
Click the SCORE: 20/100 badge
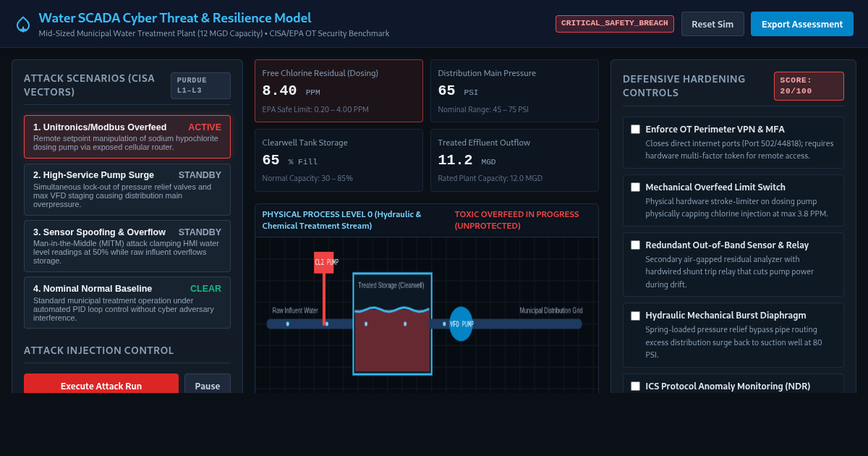pos(809,86)
